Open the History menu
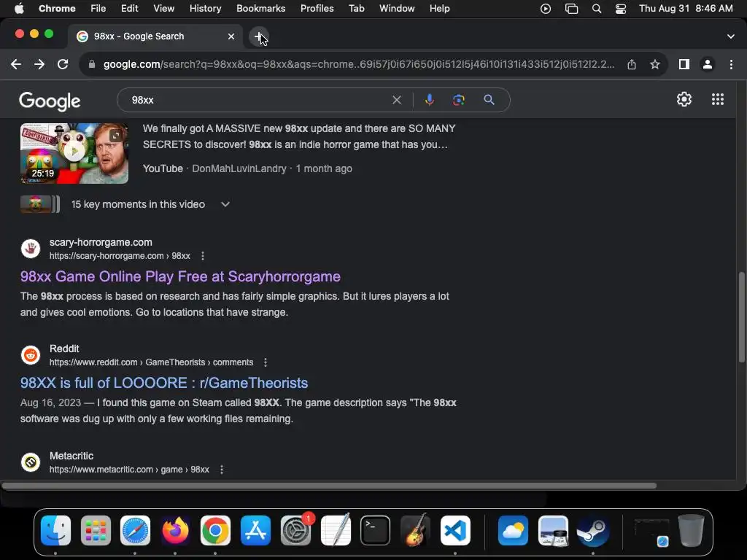The height and width of the screenshot is (560, 747). [x=205, y=9]
